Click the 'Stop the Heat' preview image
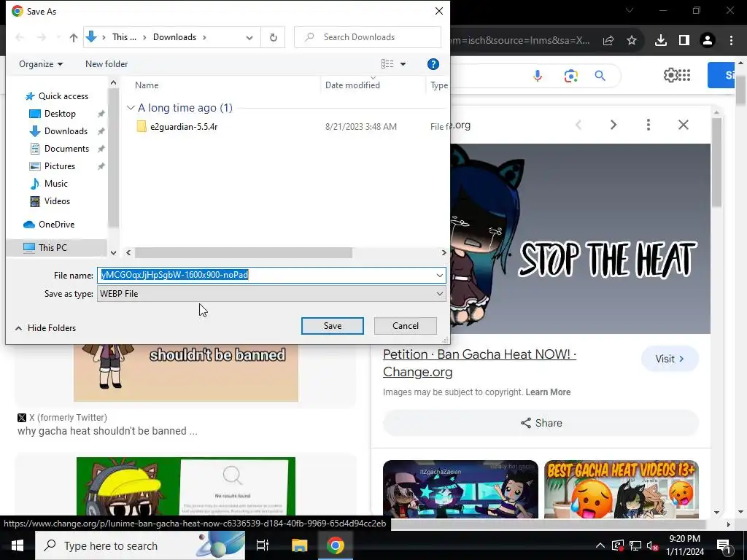This screenshot has width=747, height=560. (x=580, y=238)
